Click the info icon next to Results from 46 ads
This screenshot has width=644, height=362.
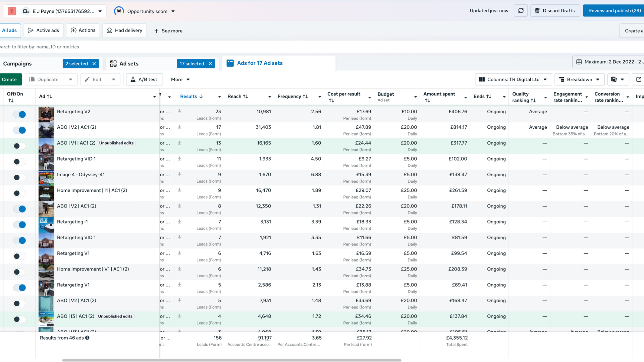pyautogui.click(x=87, y=338)
